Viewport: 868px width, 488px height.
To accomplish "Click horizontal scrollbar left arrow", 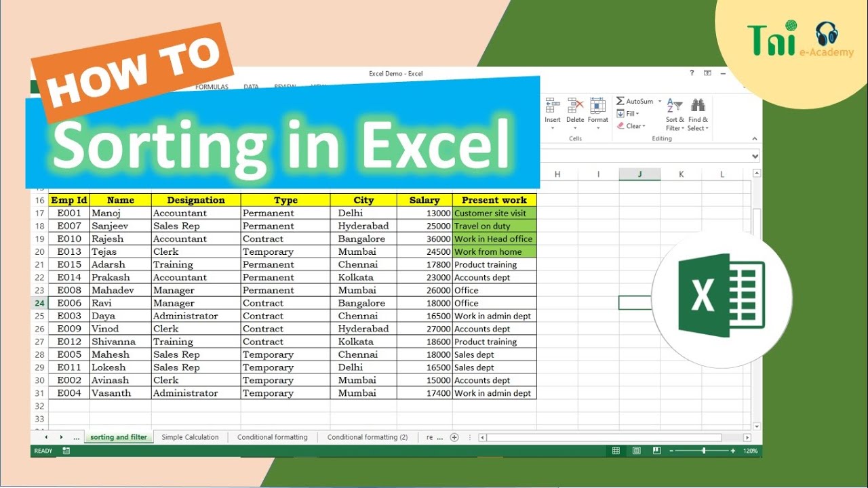I will (482, 438).
